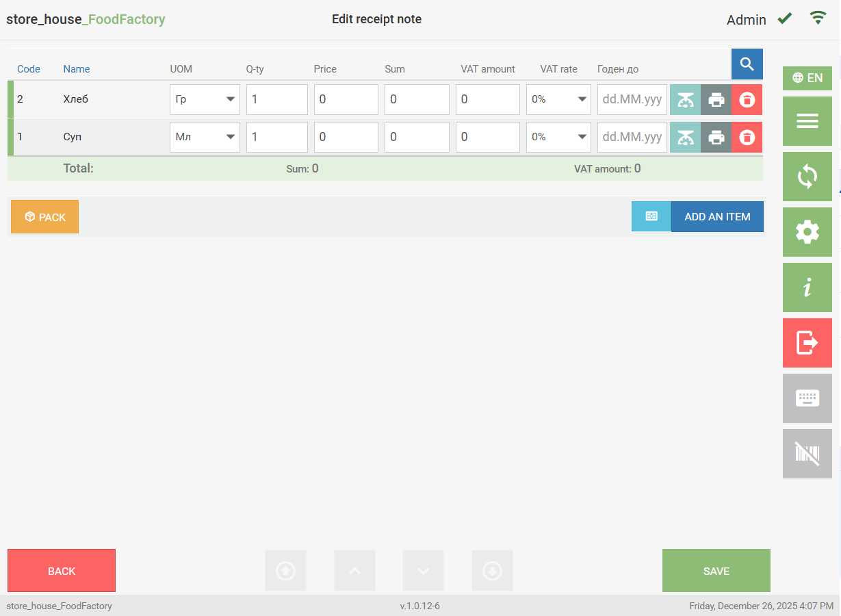Click the red logout icon
The height and width of the screenshot is (616, 841).
point(807,343)
